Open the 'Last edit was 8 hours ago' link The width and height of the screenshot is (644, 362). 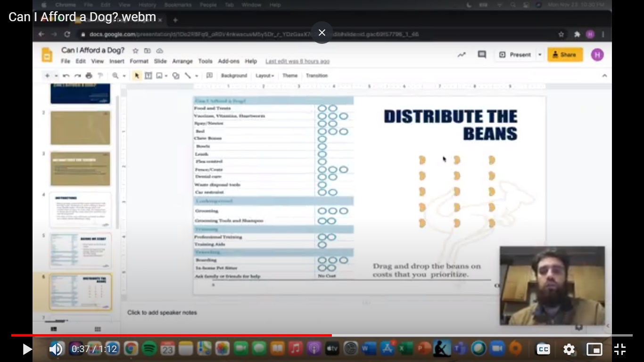(297, 61)
